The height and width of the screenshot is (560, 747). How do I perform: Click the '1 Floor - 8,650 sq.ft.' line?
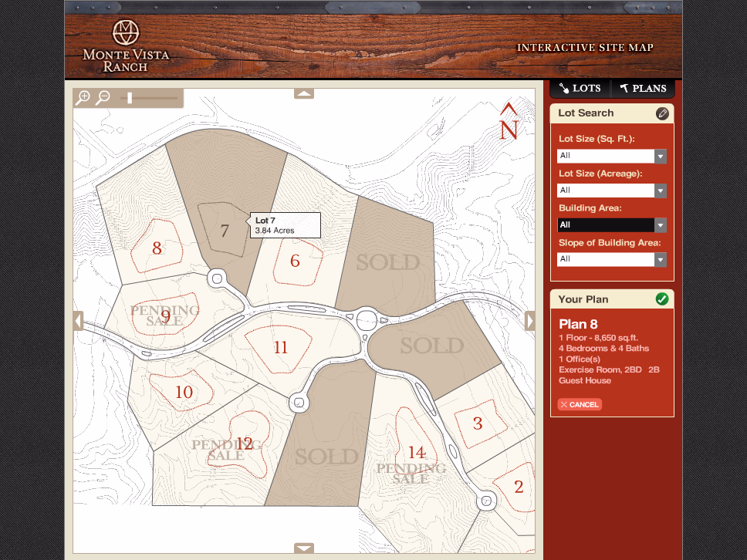tap(598, 338)
